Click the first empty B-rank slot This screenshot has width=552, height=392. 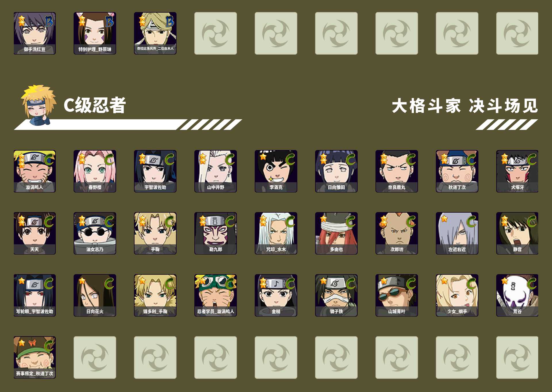[216, 33]
